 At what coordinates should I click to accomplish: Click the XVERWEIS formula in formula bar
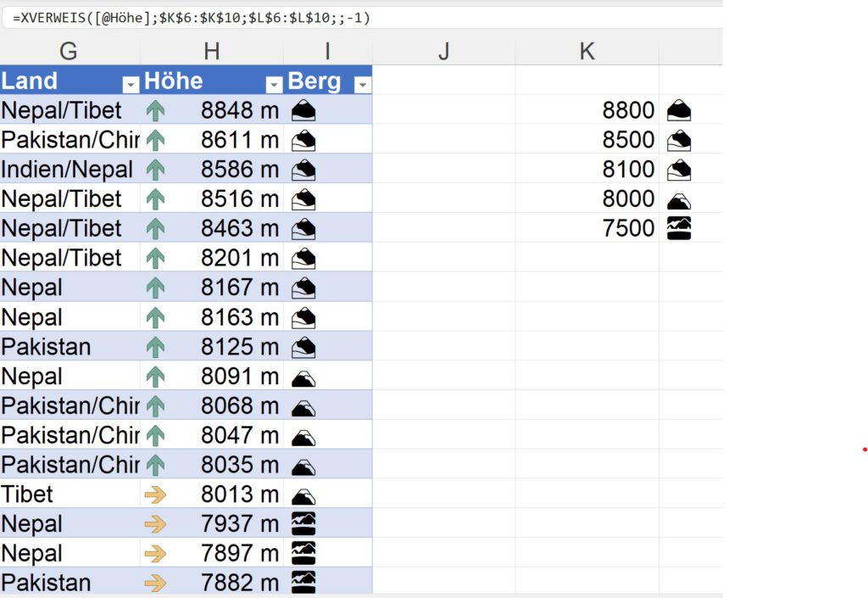pyautogui.click(x=192, y=18)
